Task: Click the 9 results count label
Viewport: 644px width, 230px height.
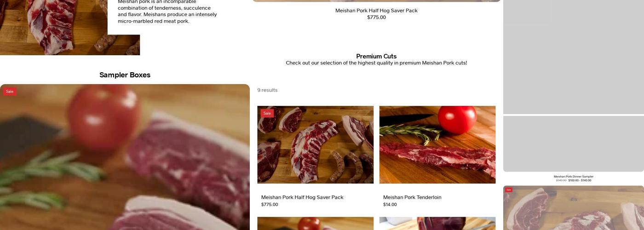Action: pyautogui.click(x=267, y=90)
